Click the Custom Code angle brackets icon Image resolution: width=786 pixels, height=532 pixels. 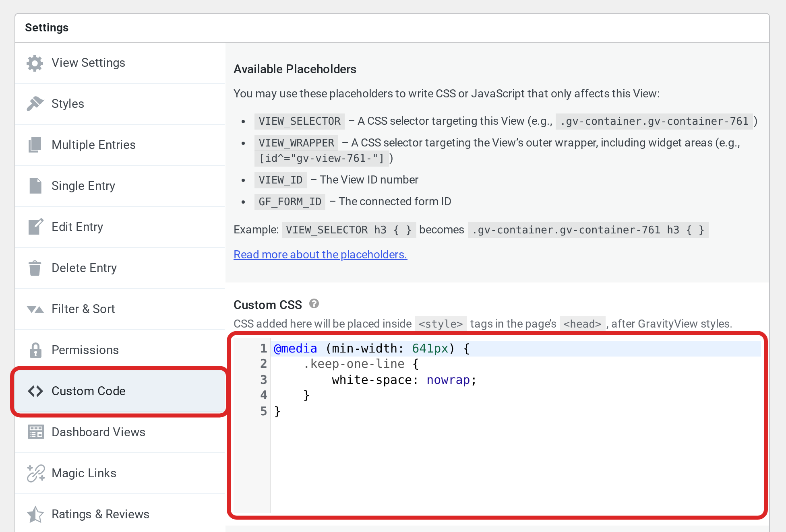35,391
